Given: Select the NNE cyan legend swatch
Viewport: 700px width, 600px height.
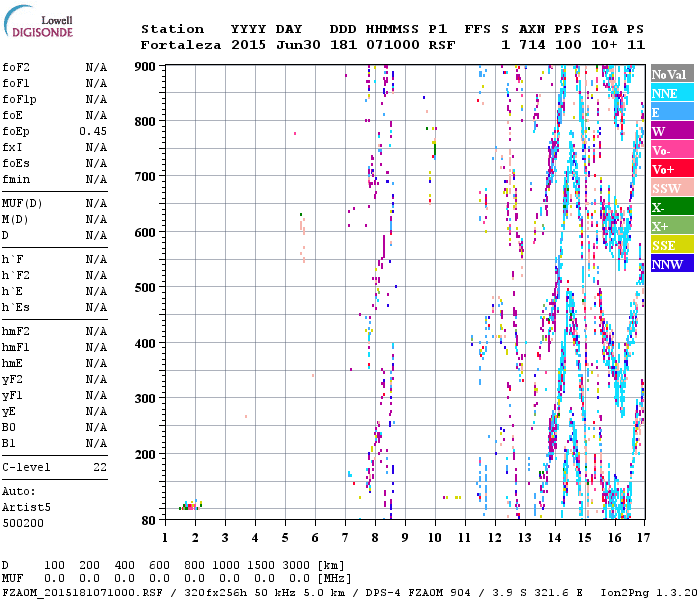Looking at the screenshot, I should point(671,93).
